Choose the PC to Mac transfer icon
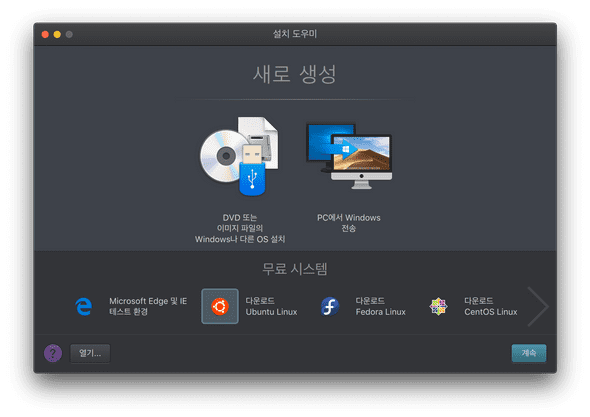This screenshot has height=417, width=590. [x=349, y=156]
